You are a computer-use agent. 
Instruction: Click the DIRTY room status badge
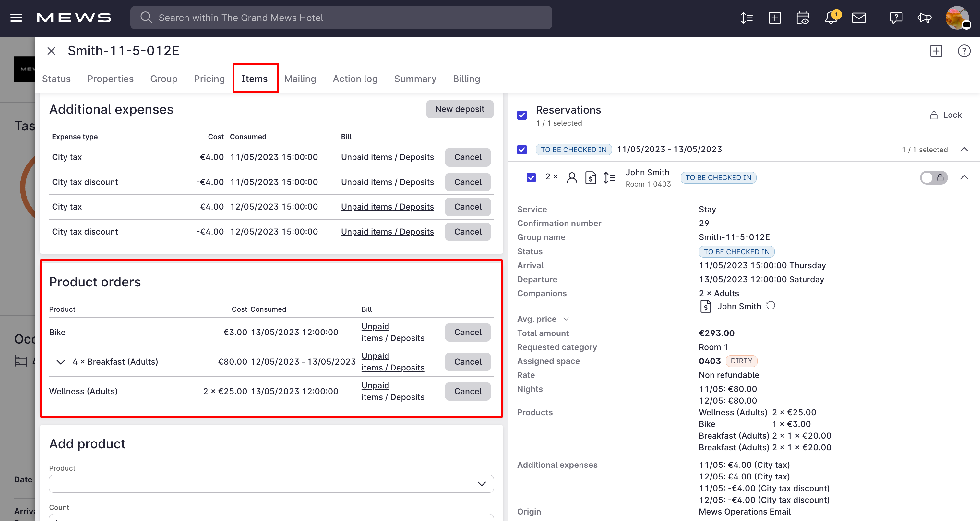pos(741,361)
